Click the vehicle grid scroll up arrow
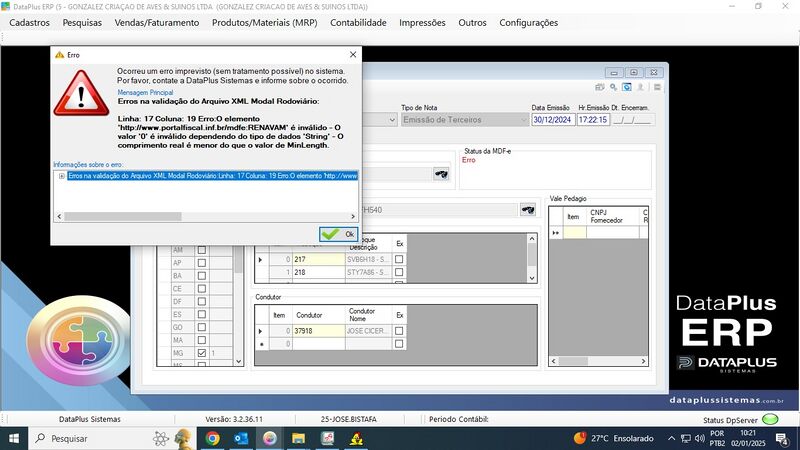800x450 pixels. coord(532,239)
